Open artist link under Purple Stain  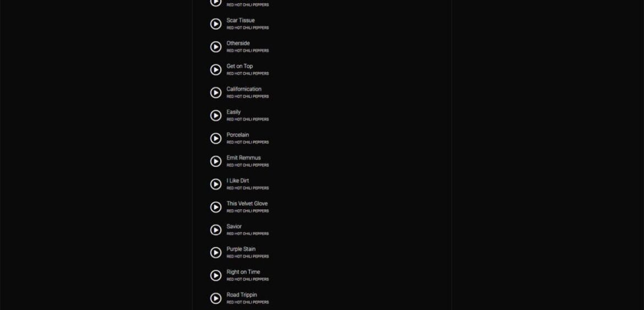pos(248,257)
